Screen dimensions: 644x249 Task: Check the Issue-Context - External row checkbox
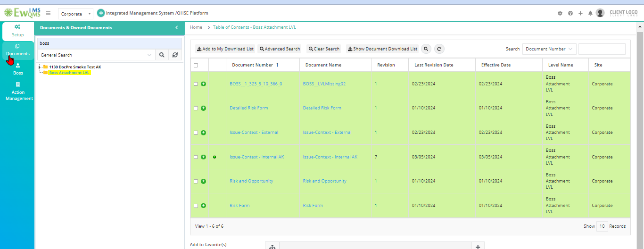pyautogui.click(x=196, y=133)
